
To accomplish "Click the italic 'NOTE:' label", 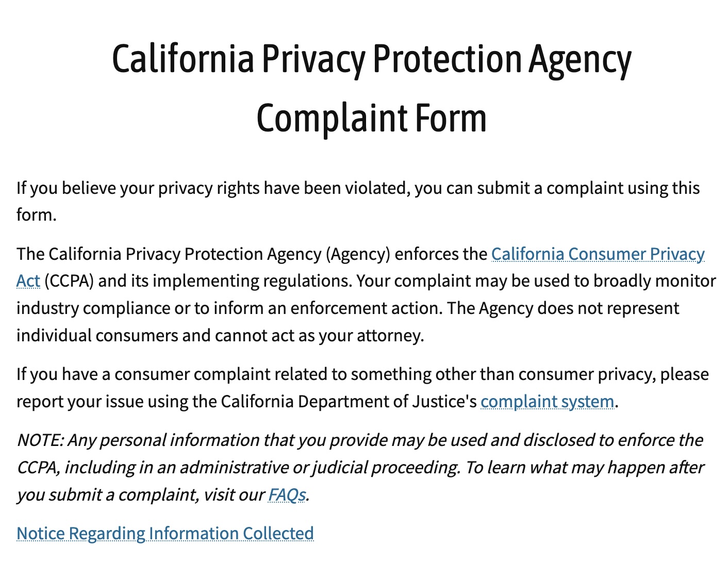I will 40,440.
